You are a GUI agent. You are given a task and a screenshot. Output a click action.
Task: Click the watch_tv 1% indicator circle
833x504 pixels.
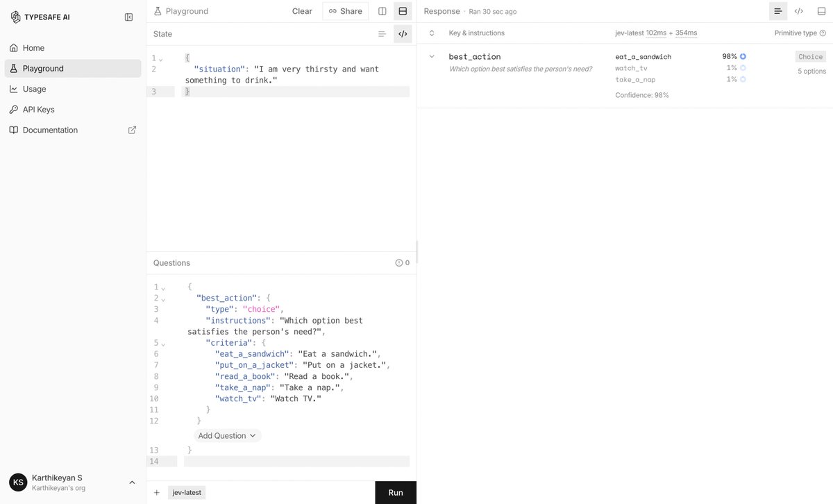743,68
